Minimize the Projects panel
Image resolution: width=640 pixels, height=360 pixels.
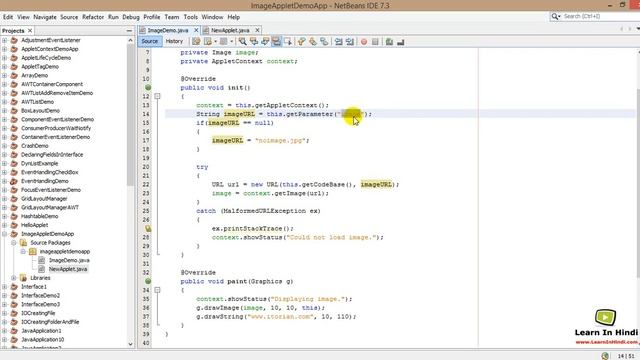129,31
